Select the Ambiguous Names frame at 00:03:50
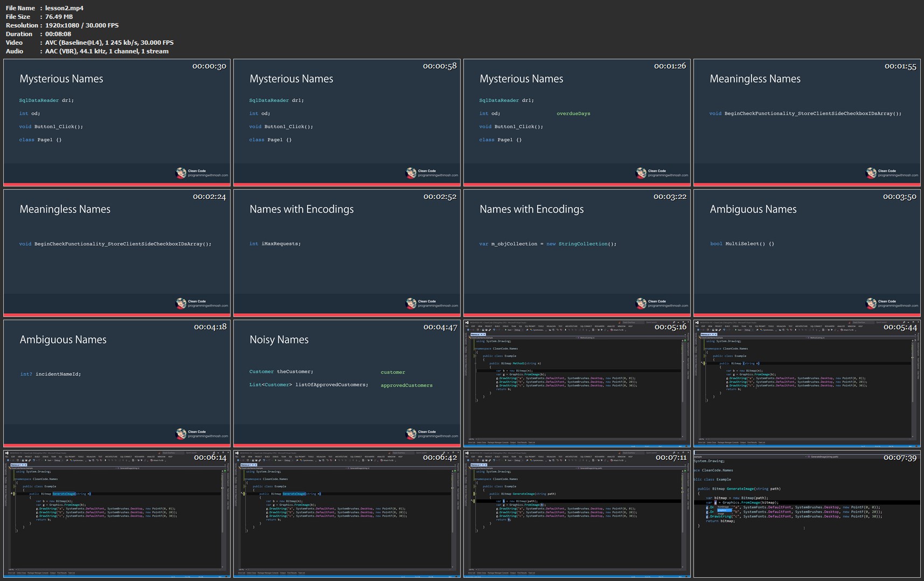The image size is (924, 581). (807, 253)
